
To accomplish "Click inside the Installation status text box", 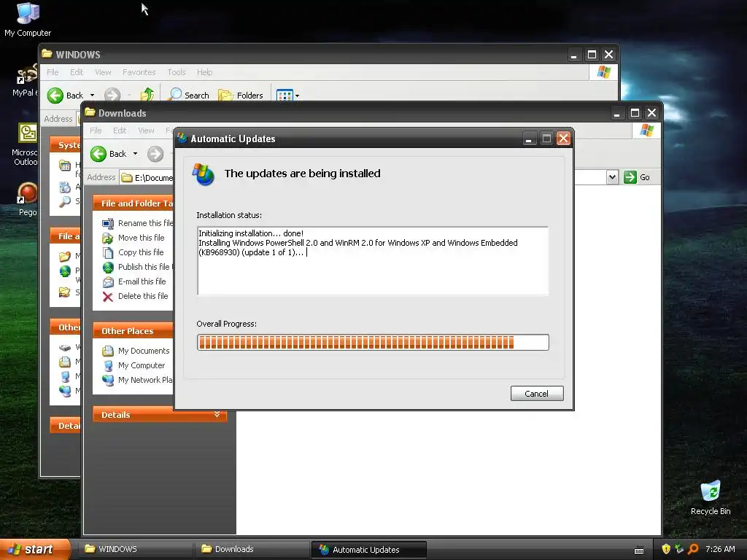I will pos(373,261).
